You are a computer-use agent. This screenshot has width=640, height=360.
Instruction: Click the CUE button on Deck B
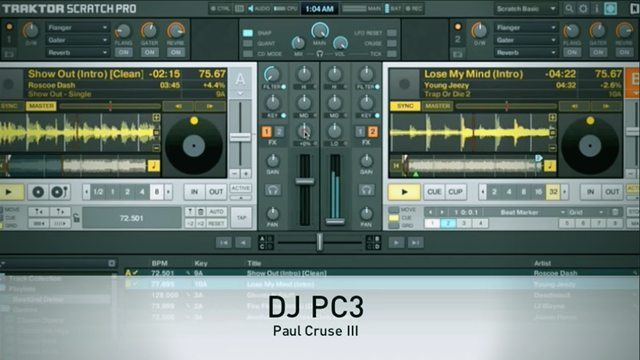tap(433, 192)
